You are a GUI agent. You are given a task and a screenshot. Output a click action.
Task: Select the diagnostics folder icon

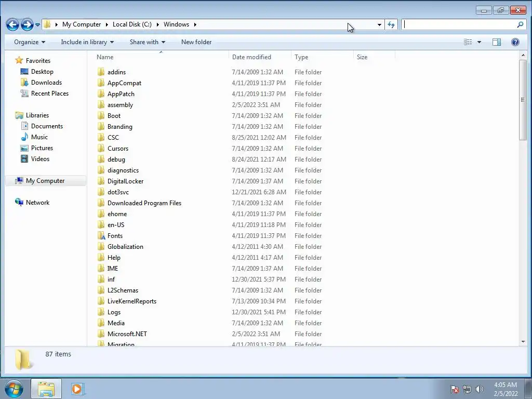101,170
